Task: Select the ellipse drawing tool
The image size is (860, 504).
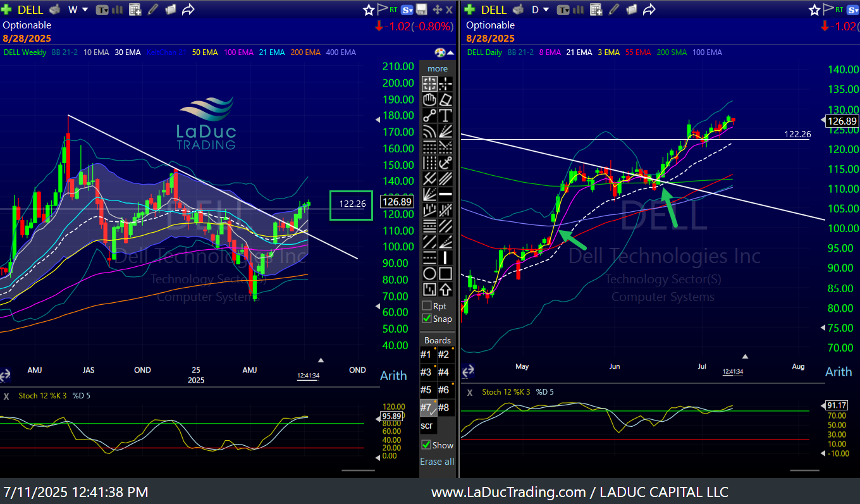Action: (x=429, y=274)
